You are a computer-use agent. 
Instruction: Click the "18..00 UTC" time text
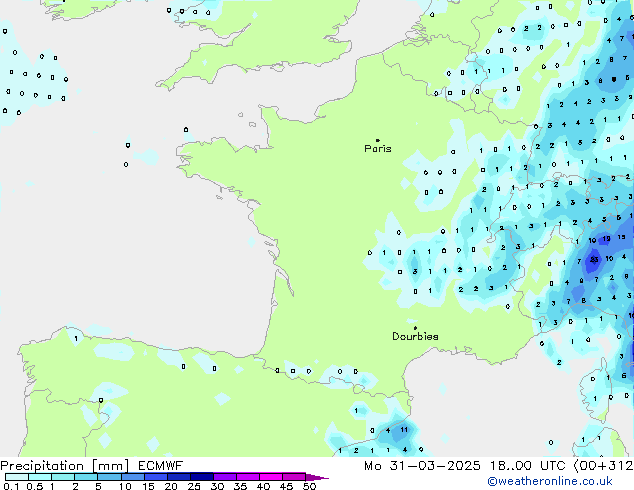527,466
